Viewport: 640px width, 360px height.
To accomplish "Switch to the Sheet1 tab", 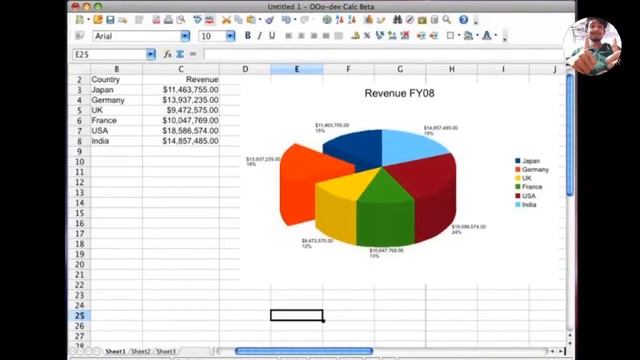I will coord(116,351).
